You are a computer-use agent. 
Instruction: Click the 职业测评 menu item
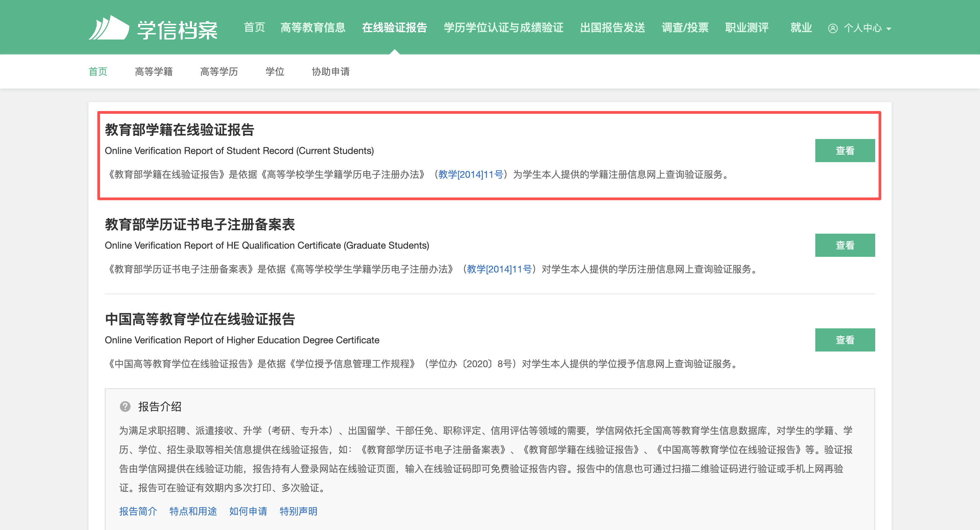[747, 27]
